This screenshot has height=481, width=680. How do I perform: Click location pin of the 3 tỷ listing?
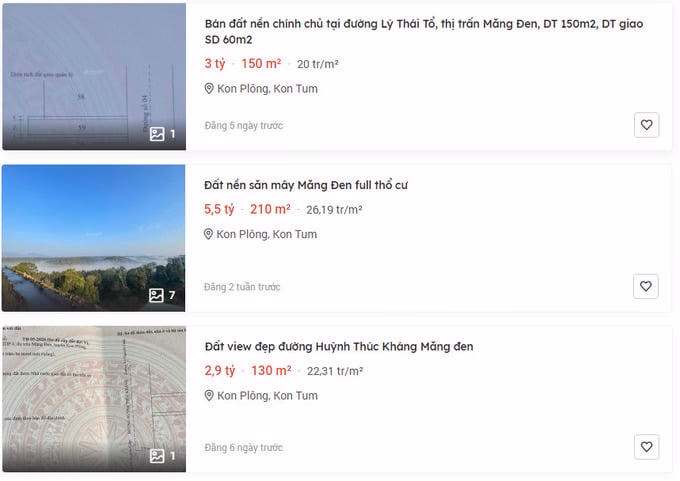[209, 88]
